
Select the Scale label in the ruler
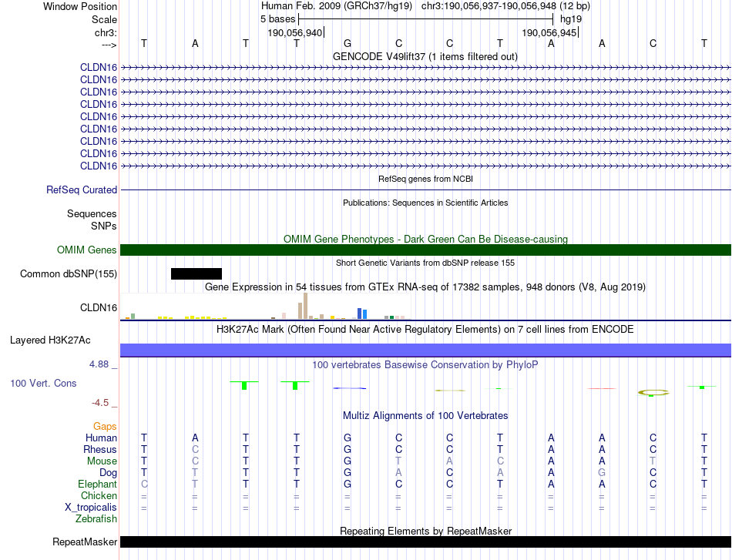pyautogui.click(x=104, y=19)
